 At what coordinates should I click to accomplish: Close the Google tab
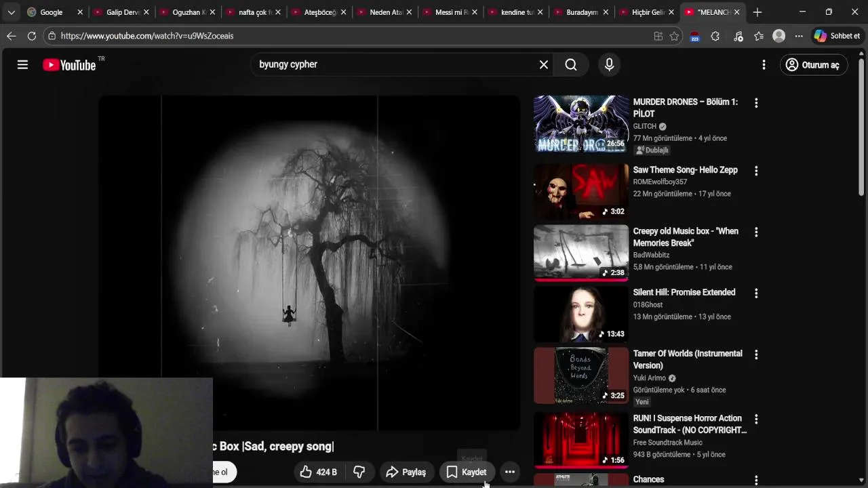click(x=80, y=12)
